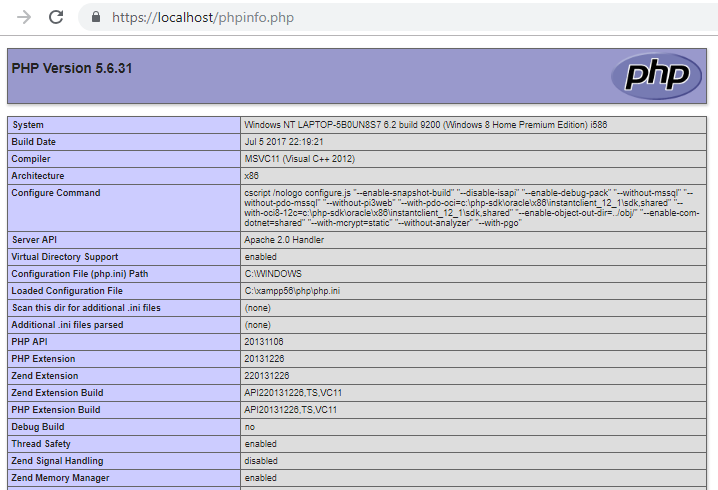Click the PHP Version 5.6.31 heading
718x490 pixels.
[x=72, y=69]
